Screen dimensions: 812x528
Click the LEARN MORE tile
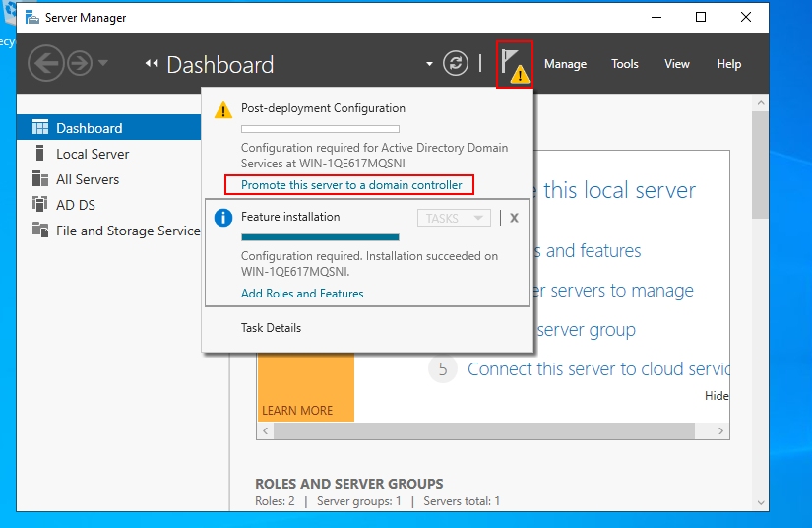pyautogui.click(x=305, y=386)
